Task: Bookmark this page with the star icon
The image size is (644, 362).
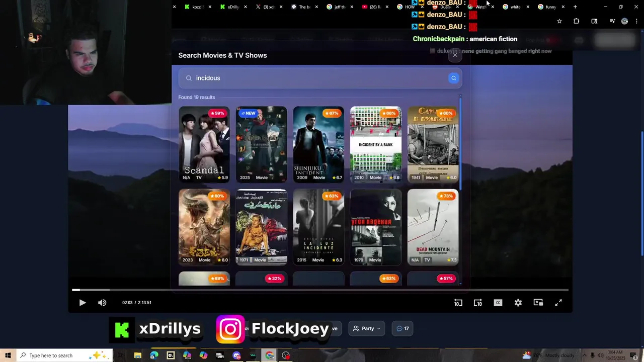Action: pyautogui.click(x=559, y=21)
